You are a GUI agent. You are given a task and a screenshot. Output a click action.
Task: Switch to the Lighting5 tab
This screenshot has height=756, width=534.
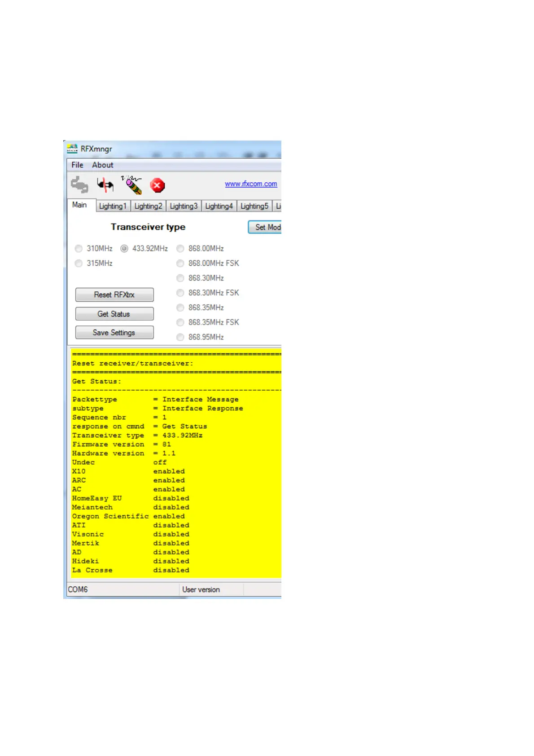254,206
